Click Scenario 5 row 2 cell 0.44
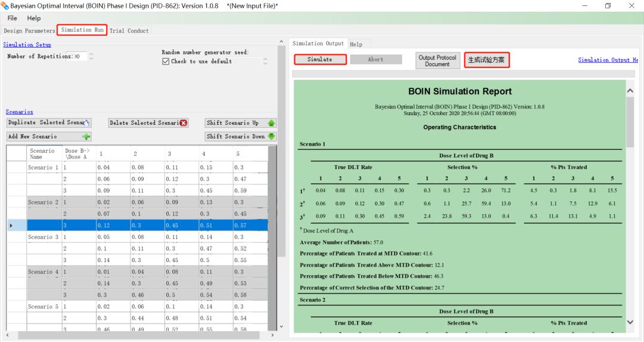 click(x=147, y=318)
